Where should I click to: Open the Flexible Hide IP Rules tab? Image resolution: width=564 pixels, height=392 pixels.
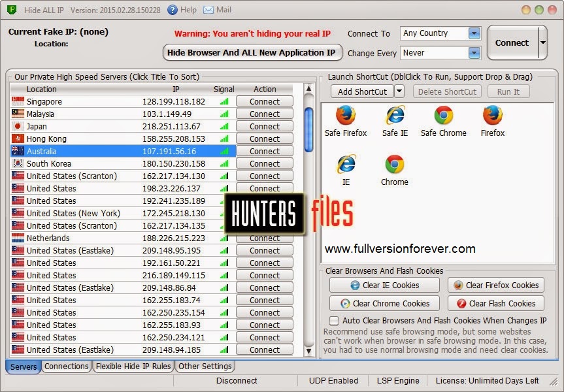click(133, 367)
